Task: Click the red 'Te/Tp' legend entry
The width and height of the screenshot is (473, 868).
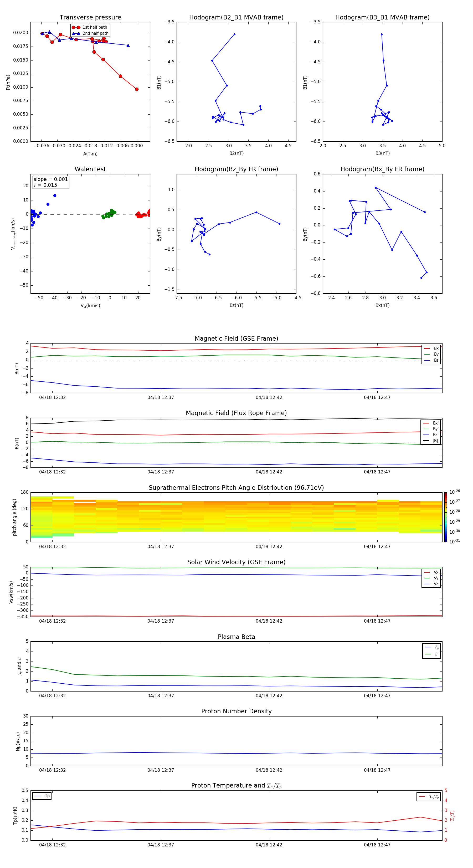Action: pyautogui.click(x=429, y=796)
